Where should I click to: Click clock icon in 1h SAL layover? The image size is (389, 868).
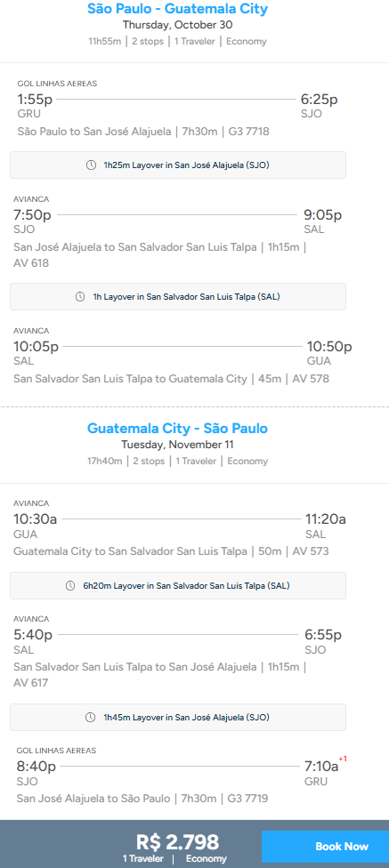[80, 297]
